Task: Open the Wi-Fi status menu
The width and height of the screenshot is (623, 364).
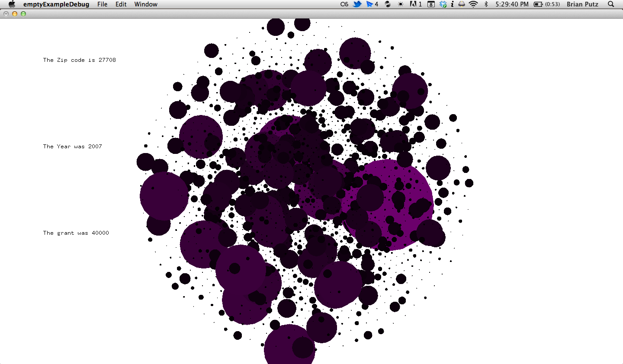Action: [473, 4]
